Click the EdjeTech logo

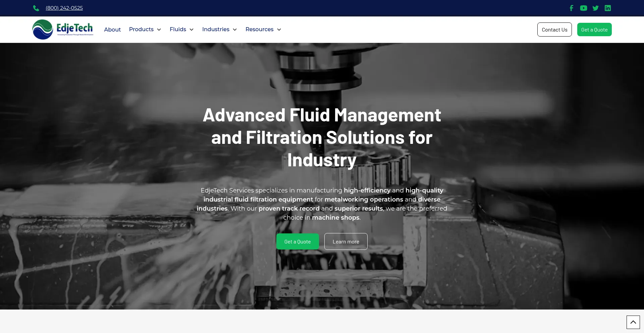pyautogui.click(x=63, y=30)
